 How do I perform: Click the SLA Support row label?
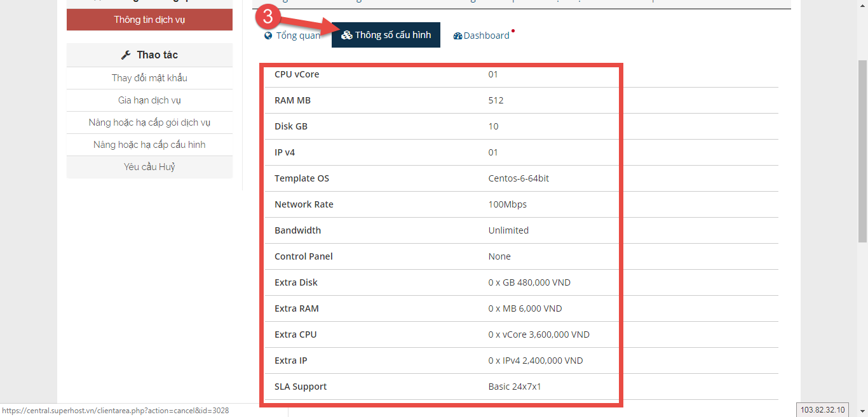[x=301, y=387]
